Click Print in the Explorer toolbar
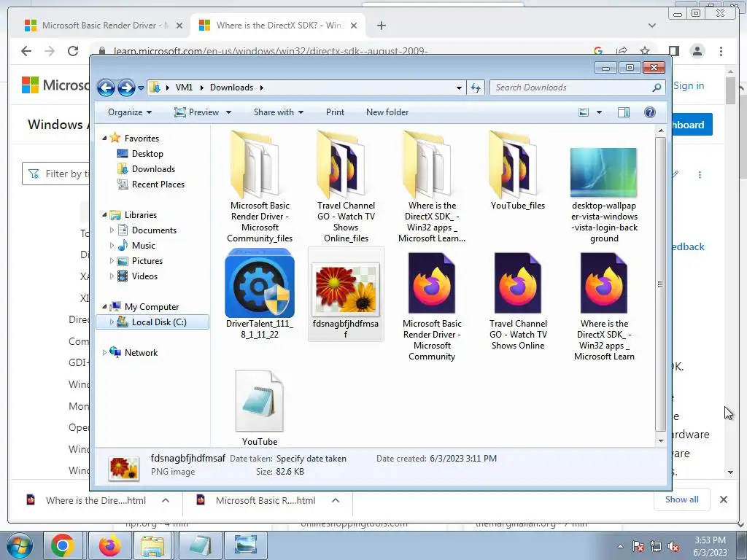The height and width of the screenshot is (560, 747). coord(335,112)
